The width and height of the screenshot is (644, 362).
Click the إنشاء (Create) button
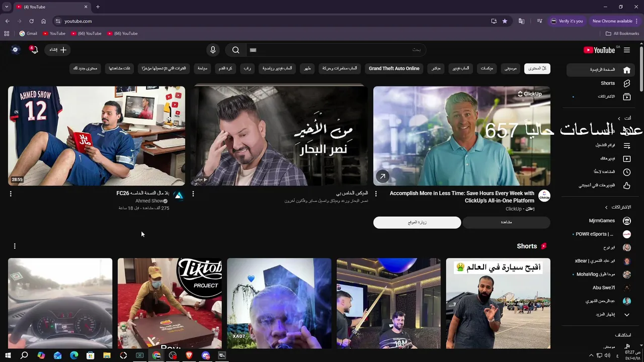pyautogui.click(x=58, y=50)
